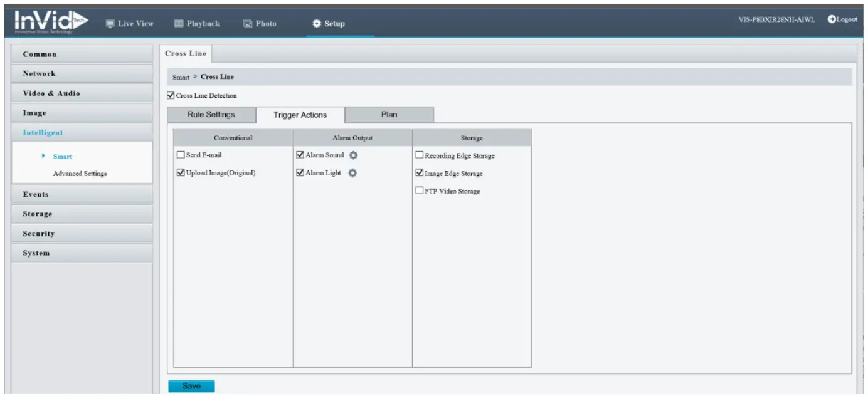Expand the Common section
The width and height of the screenshot is (868, 396).
pyautogui.click(x=82, y=54)
